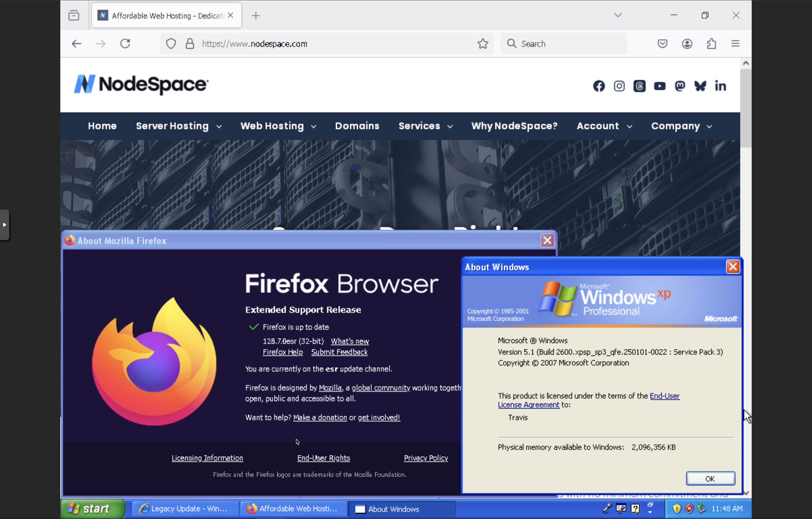
Task: Open the Privacy Policy link
Action: [x=426, y=458]
